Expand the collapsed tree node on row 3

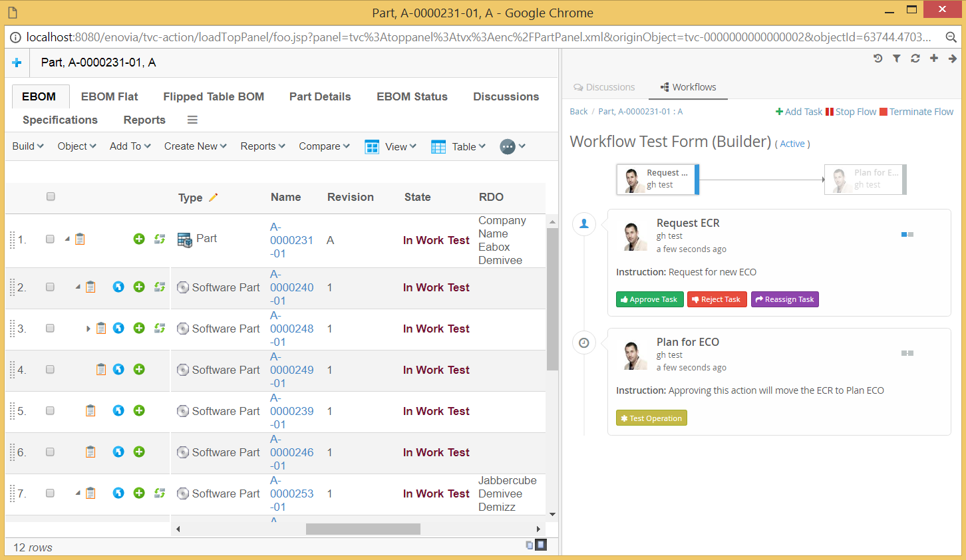88,329
